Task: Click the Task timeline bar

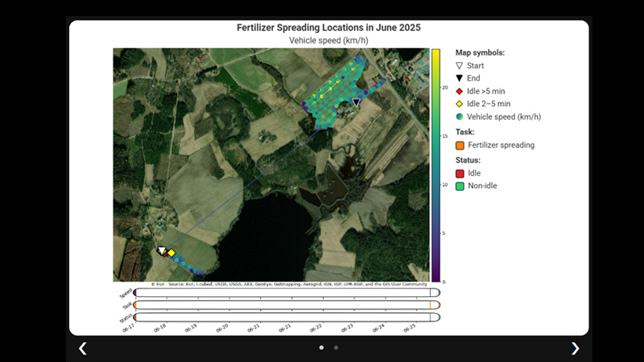Action: [286, 305]
